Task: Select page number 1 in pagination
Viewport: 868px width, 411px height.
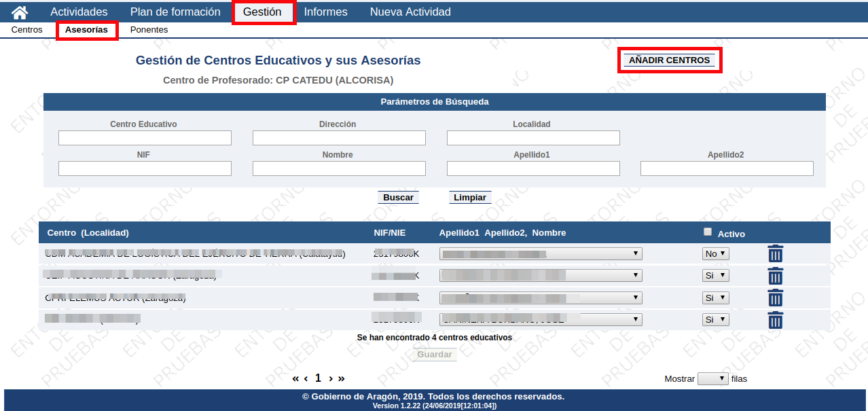Action: tap(318, 378)
